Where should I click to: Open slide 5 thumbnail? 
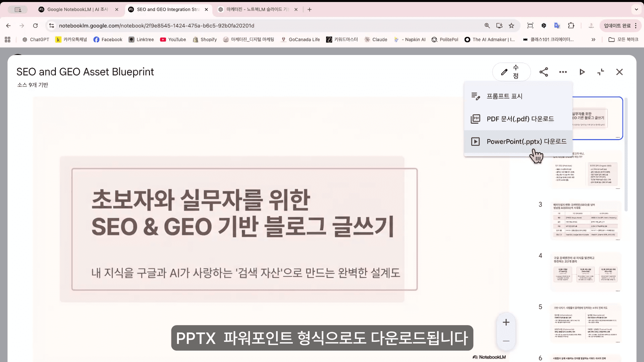(585, 323)
